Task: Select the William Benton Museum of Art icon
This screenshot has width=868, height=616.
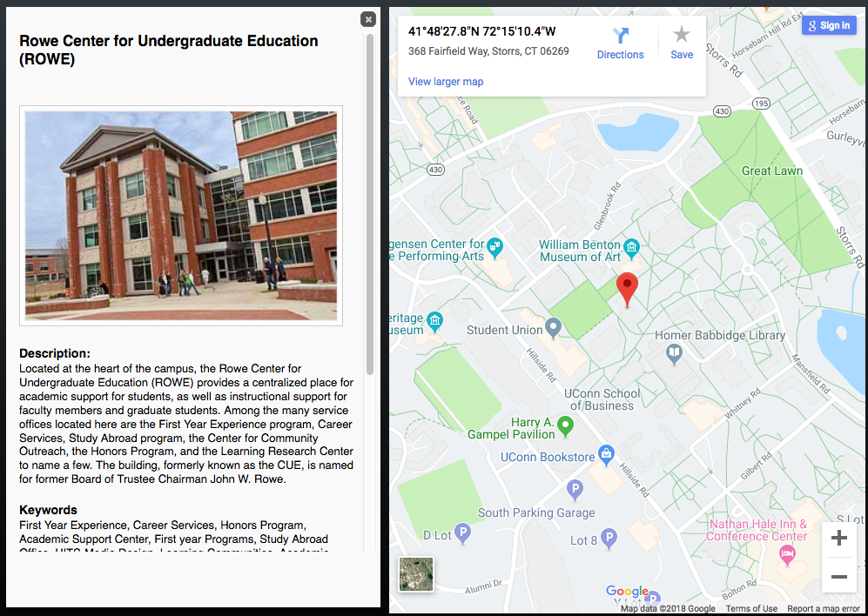Action: click(x=632, y=247)
